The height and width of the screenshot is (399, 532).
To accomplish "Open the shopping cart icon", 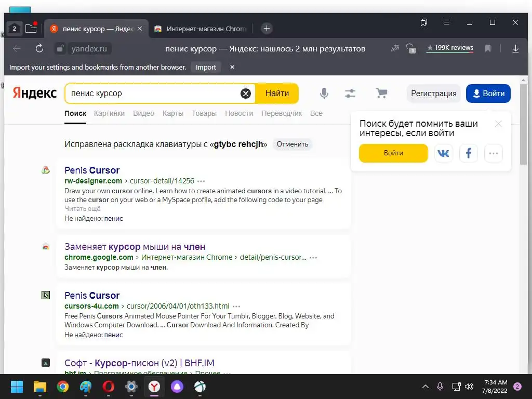I will point(382,93).
